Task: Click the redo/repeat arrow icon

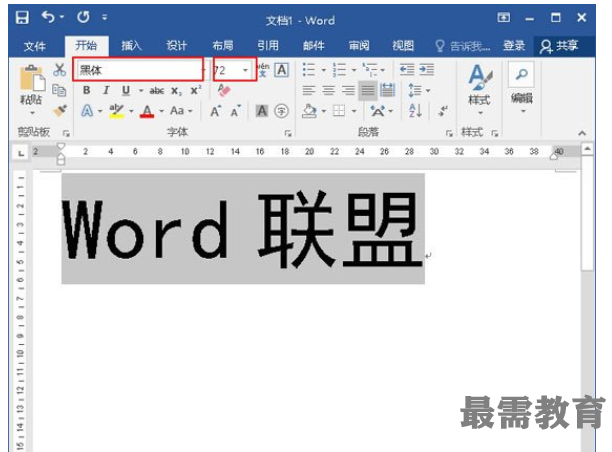Action: point(83,17)
